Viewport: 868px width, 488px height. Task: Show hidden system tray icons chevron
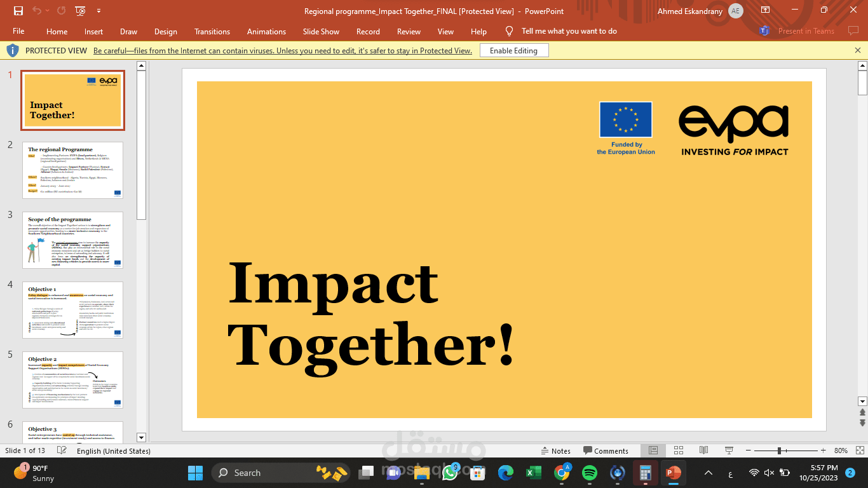tap(709, 473)
